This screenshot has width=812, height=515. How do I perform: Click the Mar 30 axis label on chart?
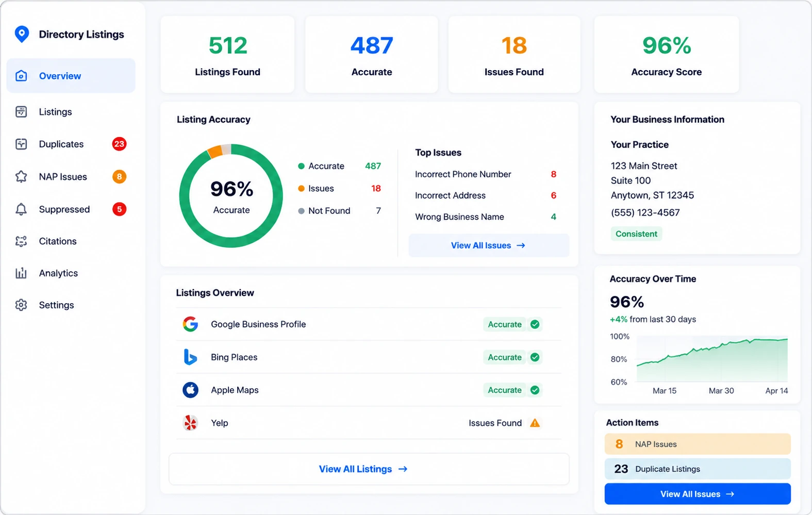(x=721, y=391)
